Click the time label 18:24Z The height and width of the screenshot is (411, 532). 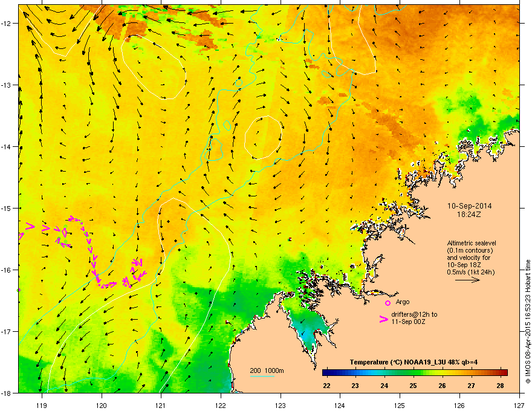[469, 215]
